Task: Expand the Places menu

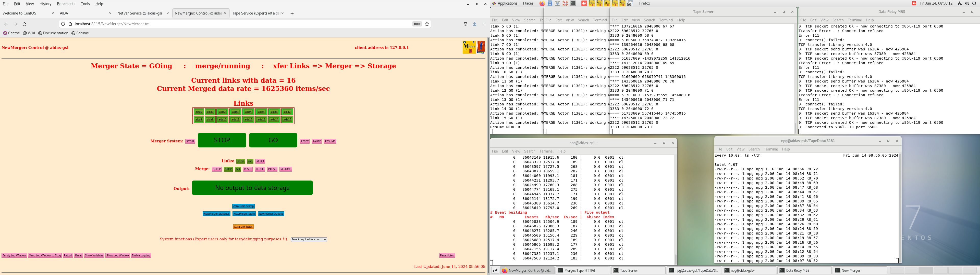Action: [528, 3]
